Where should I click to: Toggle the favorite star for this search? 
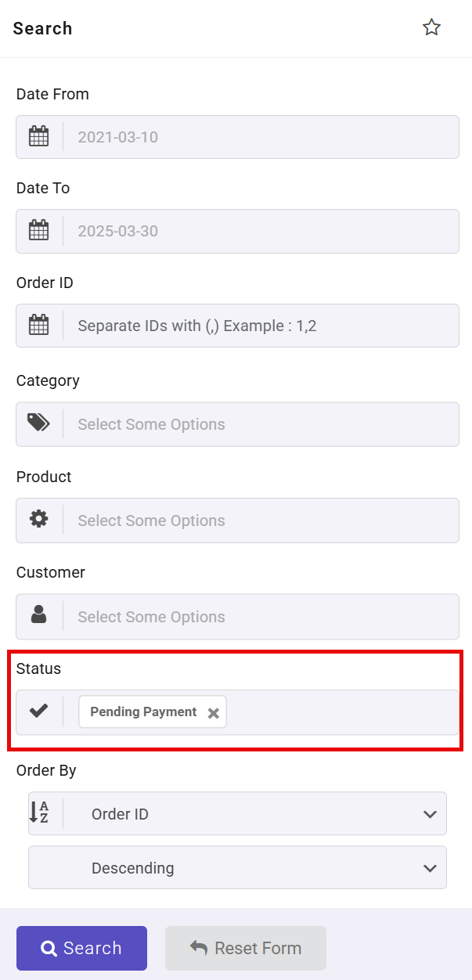point(431,26)
